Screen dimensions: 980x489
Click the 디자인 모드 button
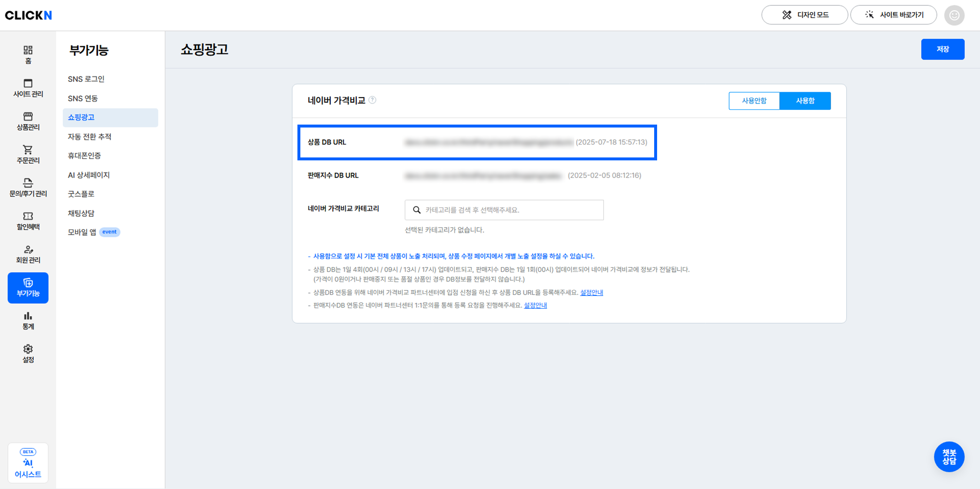coord(805,15)
